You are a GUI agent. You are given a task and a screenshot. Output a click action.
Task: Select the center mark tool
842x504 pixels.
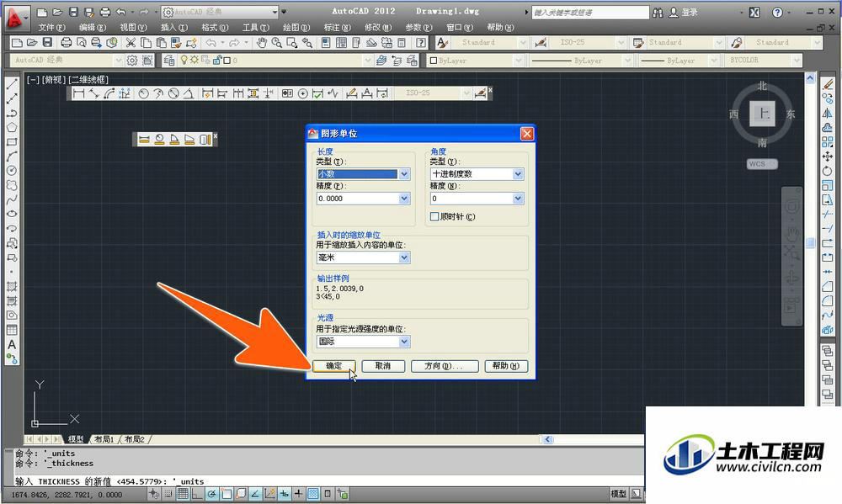coord(303,93)
